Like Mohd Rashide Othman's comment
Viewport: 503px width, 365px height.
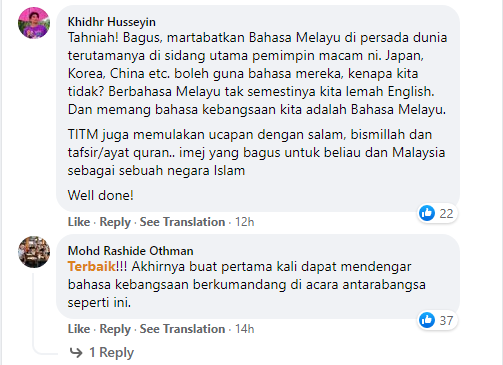(79, 329)
